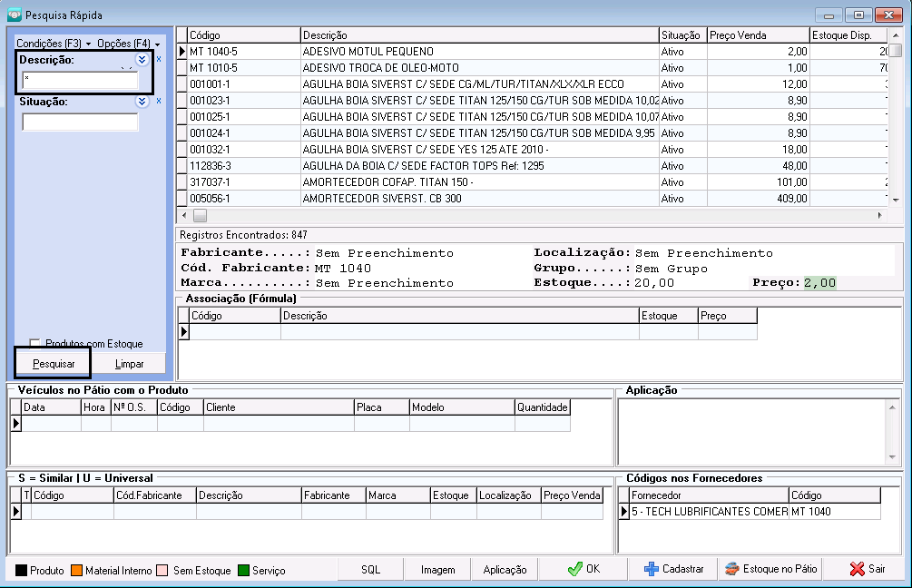
Task: Click the Placa column header
Action: click(x=381, y=407)
